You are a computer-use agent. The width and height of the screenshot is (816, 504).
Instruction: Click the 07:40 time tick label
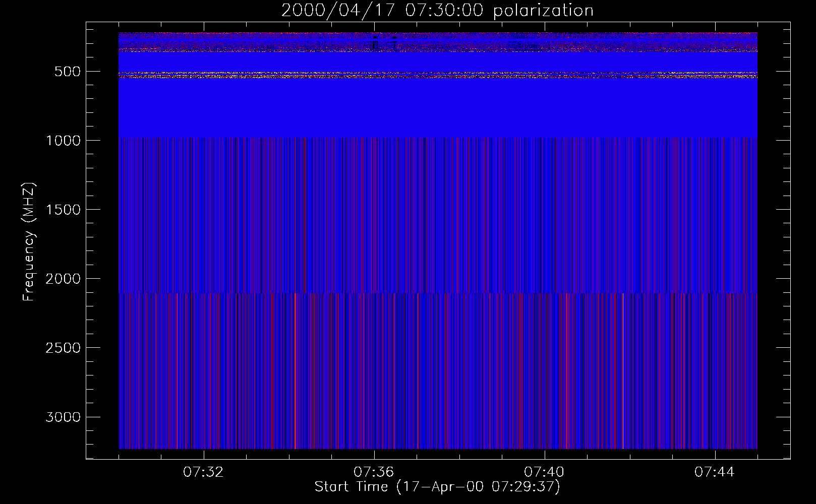coord(544,472)
